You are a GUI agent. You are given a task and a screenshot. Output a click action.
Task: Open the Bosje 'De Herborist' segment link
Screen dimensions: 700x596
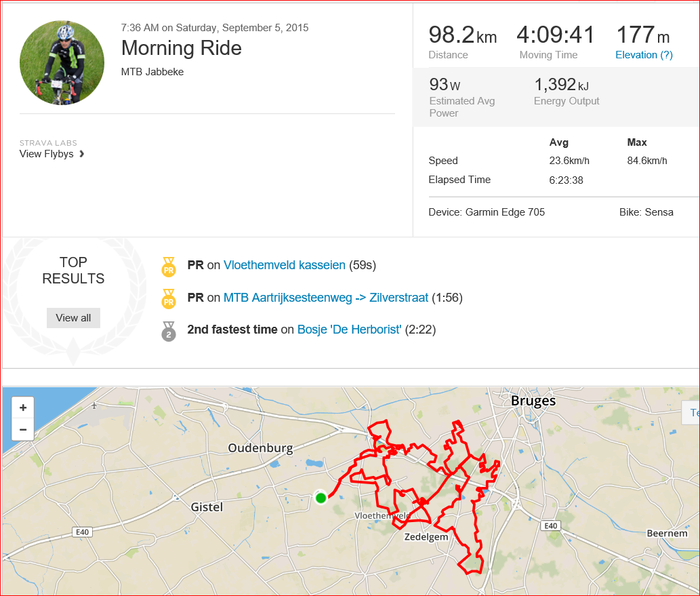350,330
